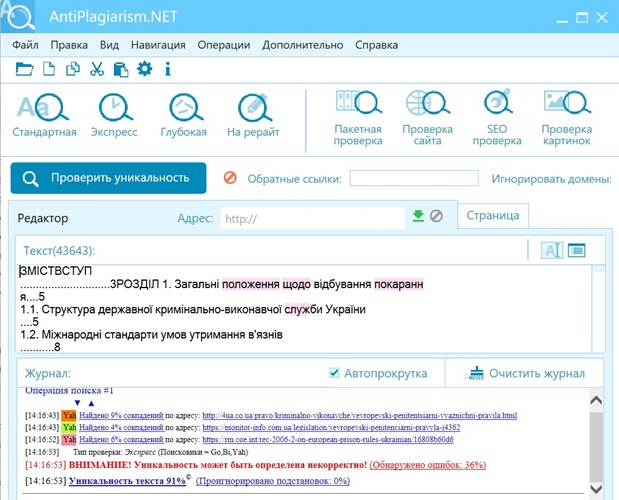Click the Адрес http:// input field
Viewport: 619px width, 500px height.
tap(312, 218)
